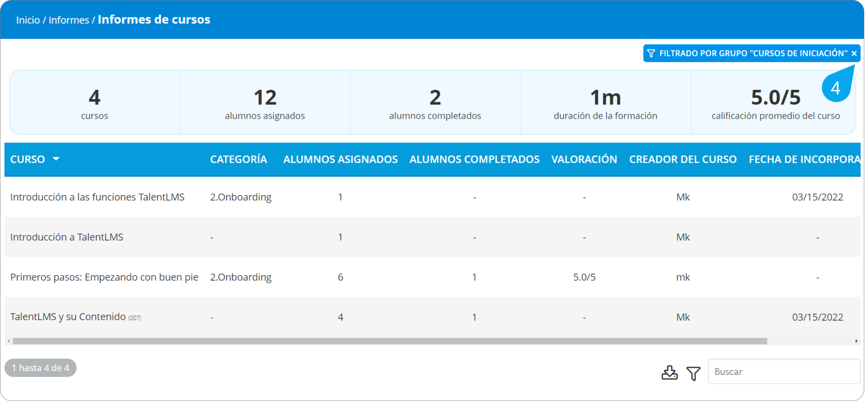Open course Introducción a las funciones TalentLMS
This screenshot has width=868, height=401.
click(97, 197)
